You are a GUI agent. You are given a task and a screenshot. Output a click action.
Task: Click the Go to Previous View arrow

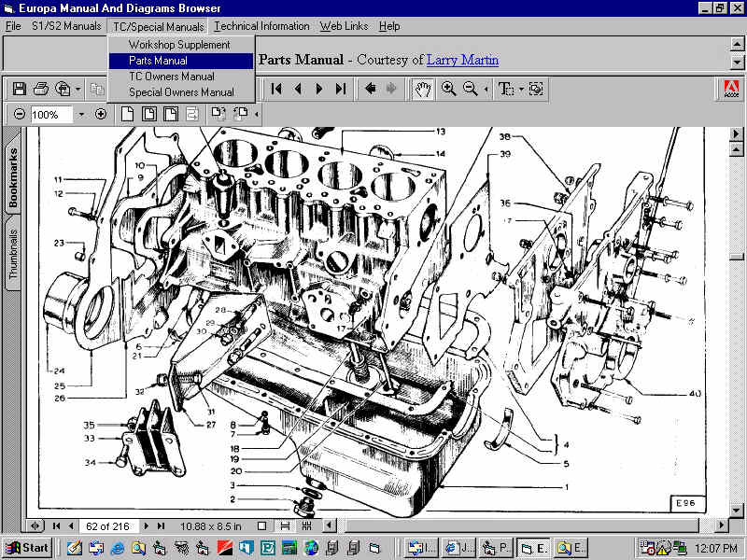pyautogui.click(x=371, y=89)
